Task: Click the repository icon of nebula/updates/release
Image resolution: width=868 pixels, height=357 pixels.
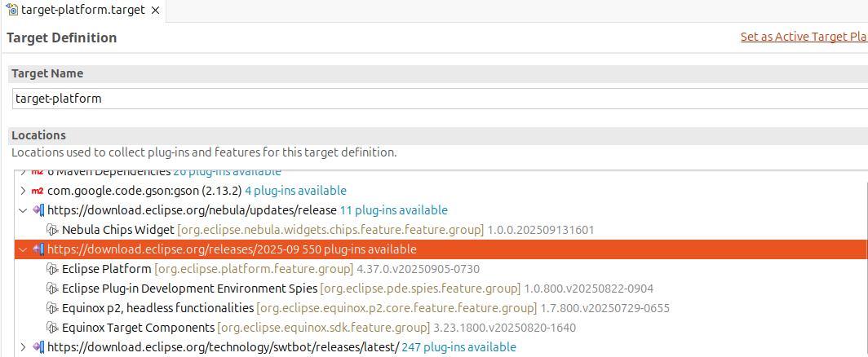Action: point(38,210)
